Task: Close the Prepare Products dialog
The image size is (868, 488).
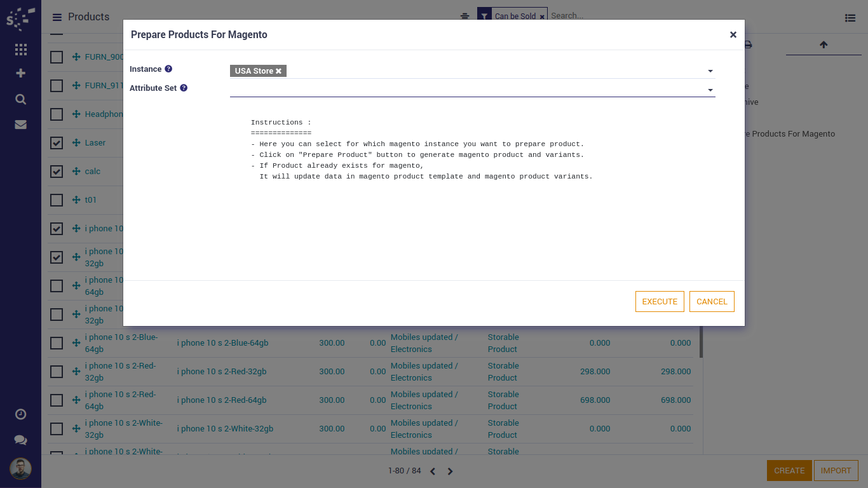Action: (733, 35)
